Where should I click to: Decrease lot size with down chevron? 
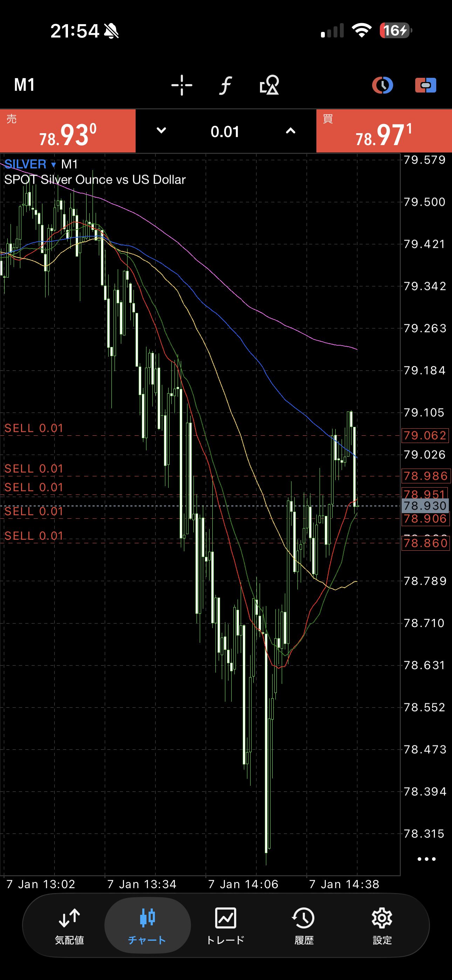(161, 131)
